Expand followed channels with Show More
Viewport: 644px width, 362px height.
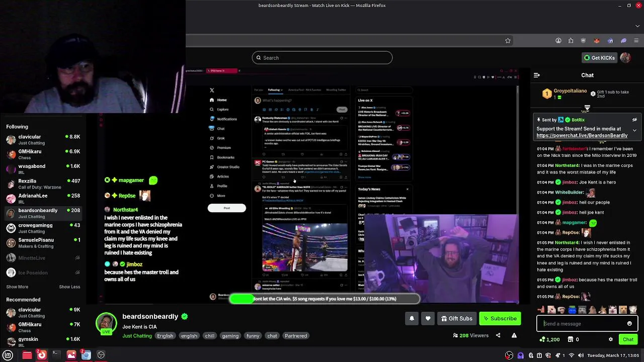(x=17, y=287)
